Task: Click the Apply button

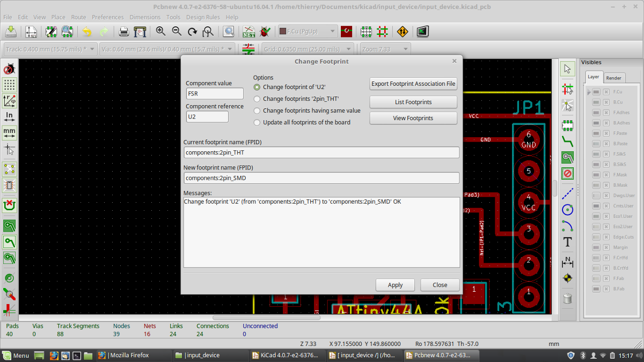Action: (x=395, y=285)
